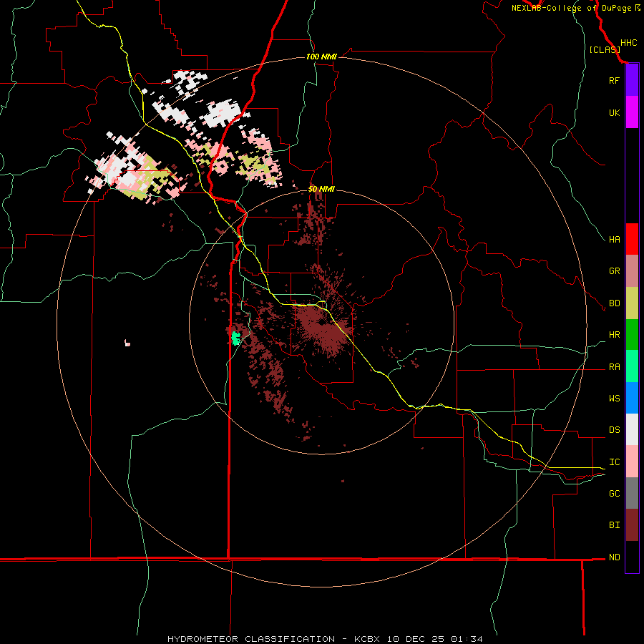Image resolution: width=644 pixels, height=644 pixels.
Task: Click the 50 NMI range ring label
Action: [321, 189]
